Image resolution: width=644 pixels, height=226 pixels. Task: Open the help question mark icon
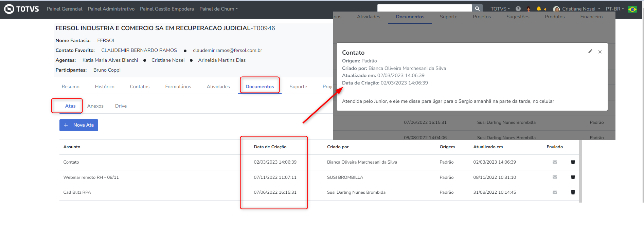point(518,9)
